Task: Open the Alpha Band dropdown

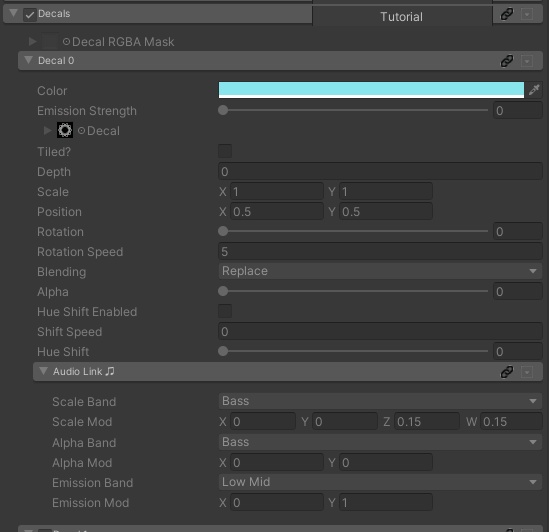Action: (380, 442)
